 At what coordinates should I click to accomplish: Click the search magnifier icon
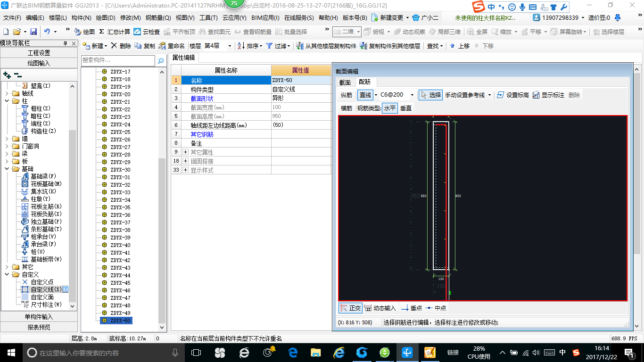[161, 60]
